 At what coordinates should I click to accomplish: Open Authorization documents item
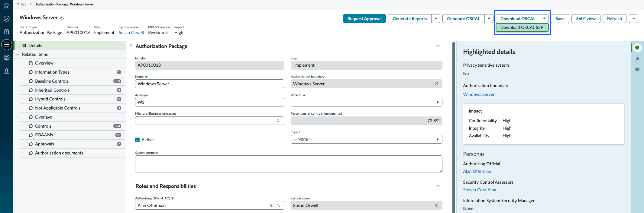coord(73,153)
